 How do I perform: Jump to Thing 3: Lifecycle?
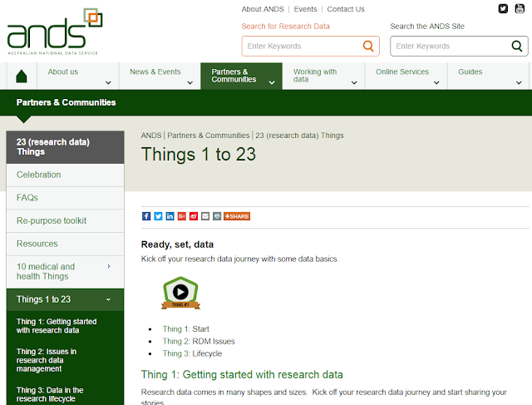pyautogui.click(x=192, y=353)
